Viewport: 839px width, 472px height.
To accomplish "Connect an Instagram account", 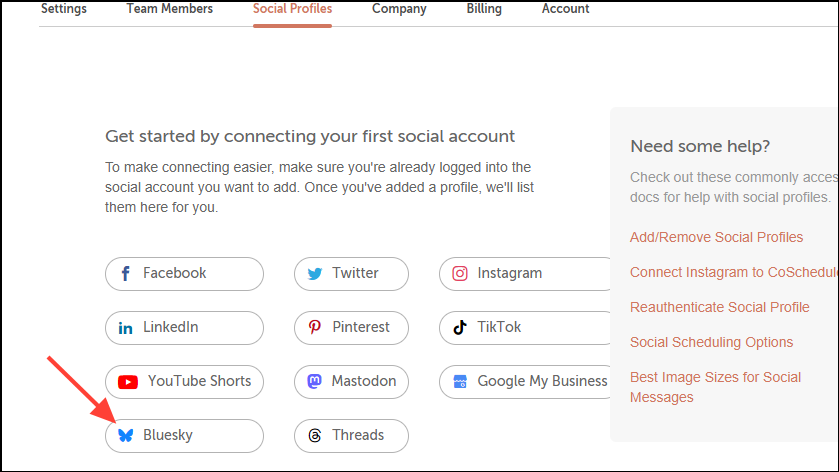I will [525, 274].
